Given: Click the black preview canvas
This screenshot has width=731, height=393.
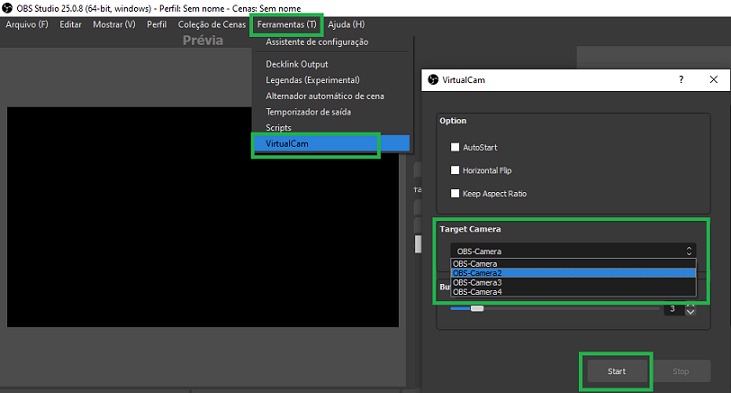Looking at the screenshot, I should click(x=203, y=217).
